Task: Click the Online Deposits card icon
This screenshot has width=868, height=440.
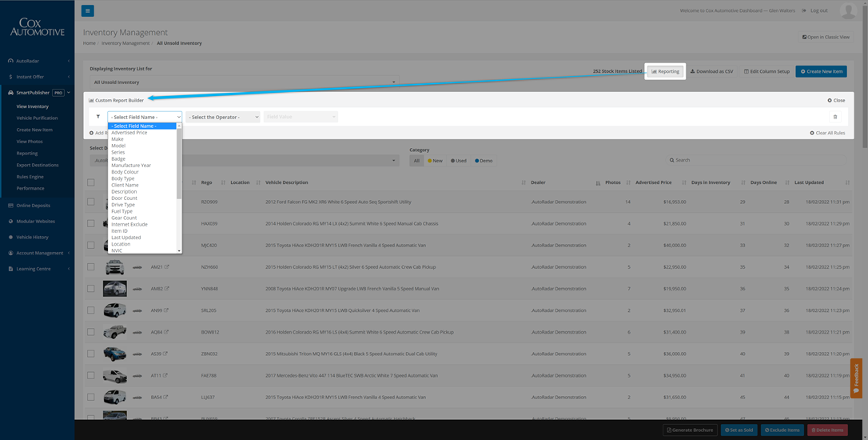Action: click(x=10, y=206)
